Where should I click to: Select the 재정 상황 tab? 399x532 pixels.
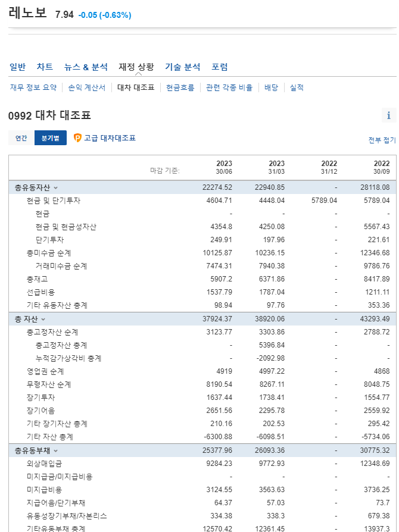[x=136, y=67]
